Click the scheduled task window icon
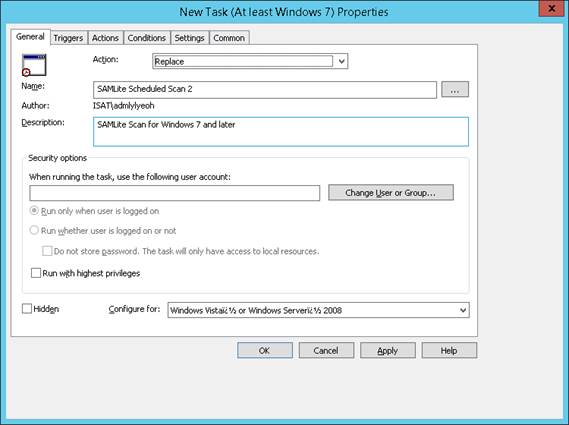This screenshot has width=569, height=425. click(x=34, y=65)
